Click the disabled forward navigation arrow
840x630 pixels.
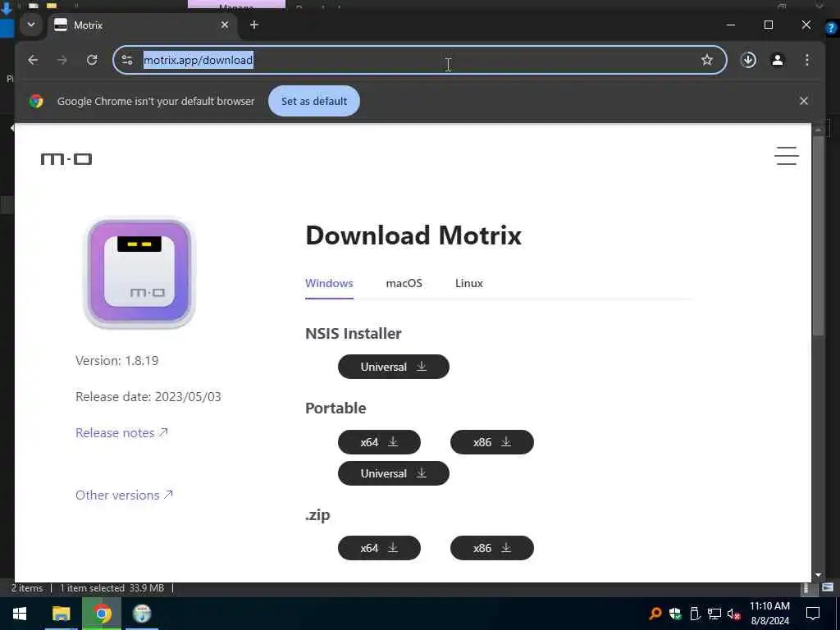(62, 60)
